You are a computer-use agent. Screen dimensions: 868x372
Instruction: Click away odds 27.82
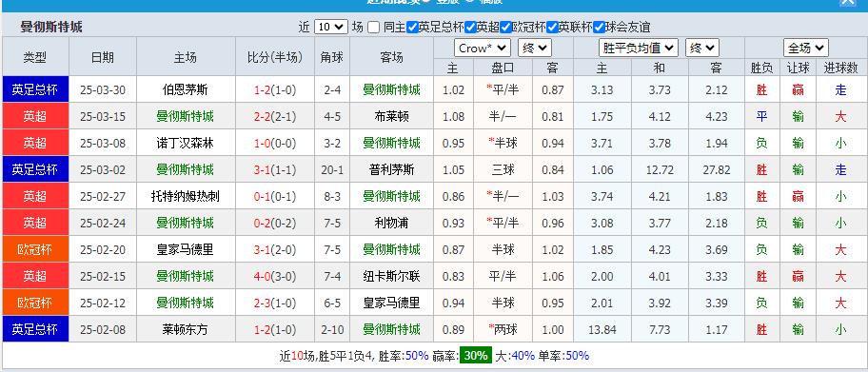point(717,169)
